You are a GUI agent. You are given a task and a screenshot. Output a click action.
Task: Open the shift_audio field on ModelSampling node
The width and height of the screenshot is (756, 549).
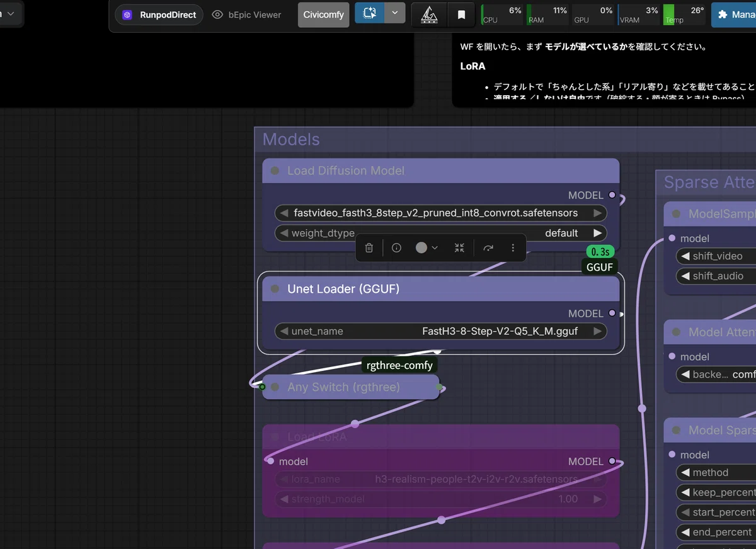coord(716,276)
